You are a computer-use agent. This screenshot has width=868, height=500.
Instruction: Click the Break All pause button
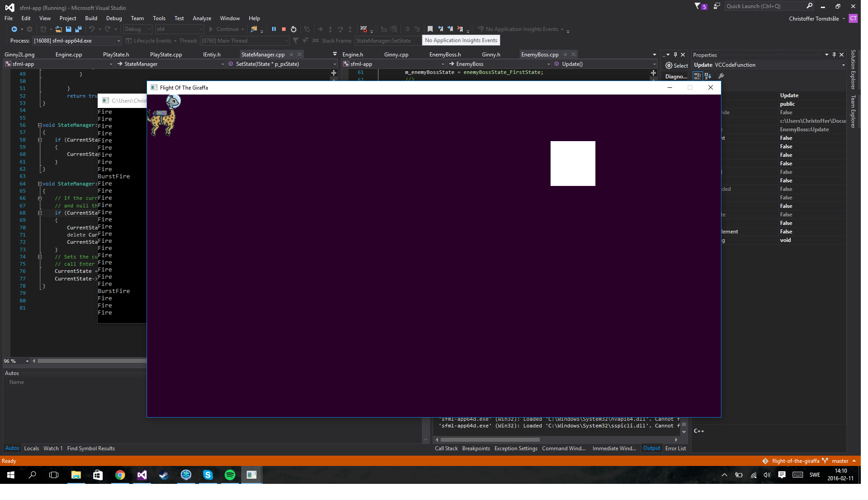(x=274, y=29)
